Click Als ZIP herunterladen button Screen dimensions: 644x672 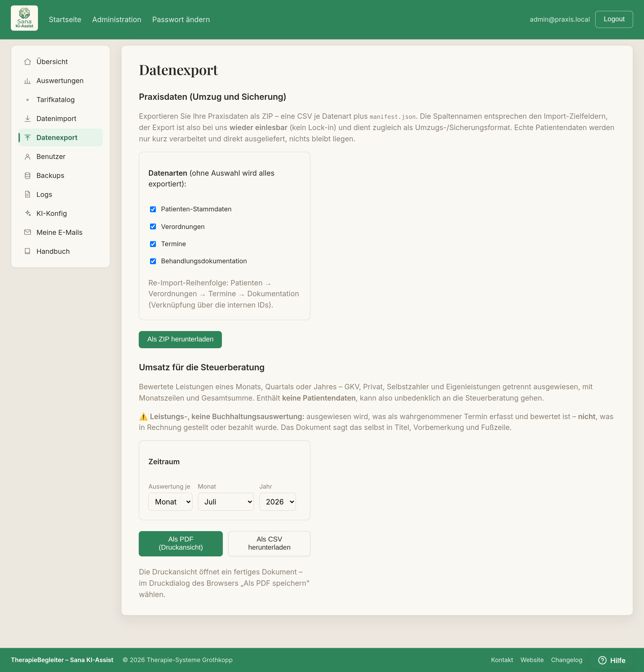[x=180, y=339]
